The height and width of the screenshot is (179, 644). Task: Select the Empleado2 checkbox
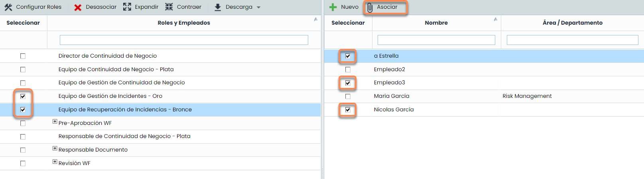pyautogui.click(x=348, y=70)
